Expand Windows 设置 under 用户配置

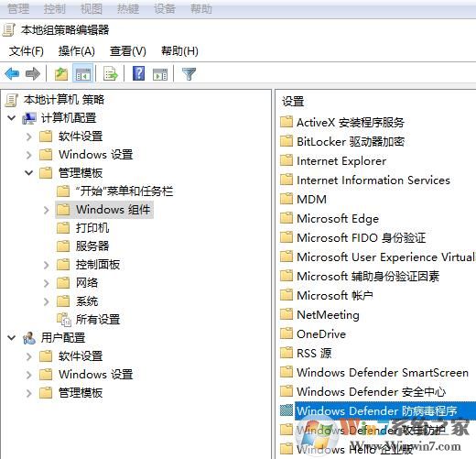(x=29, y=375)
